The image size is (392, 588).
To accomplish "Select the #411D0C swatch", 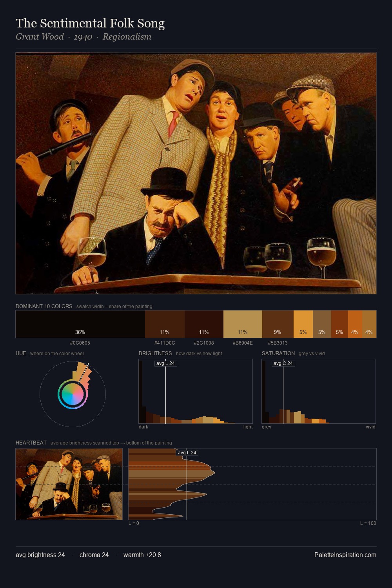I will [x=165, y=324].
